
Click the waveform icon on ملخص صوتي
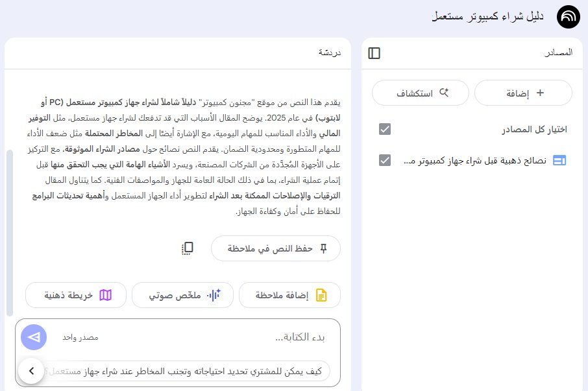214,294
